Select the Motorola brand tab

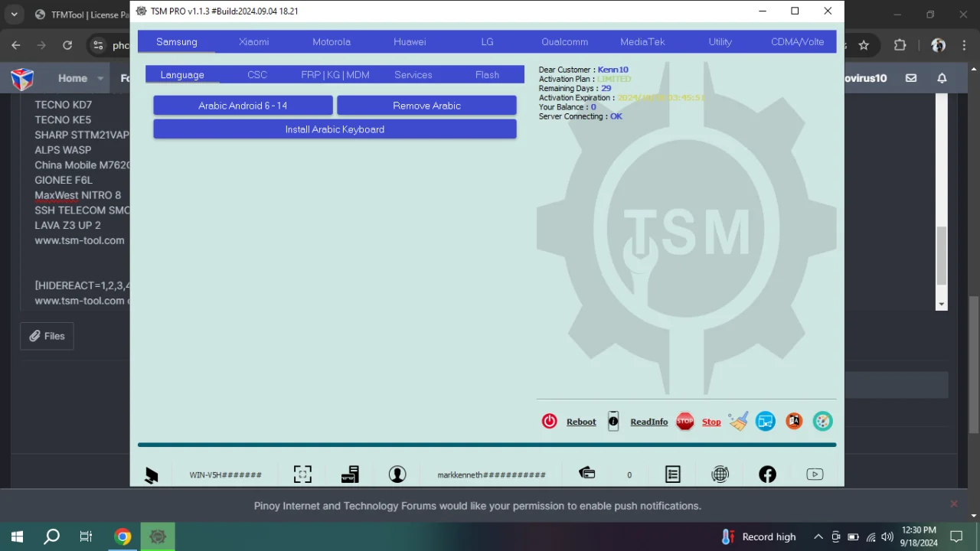coord(332,42)
